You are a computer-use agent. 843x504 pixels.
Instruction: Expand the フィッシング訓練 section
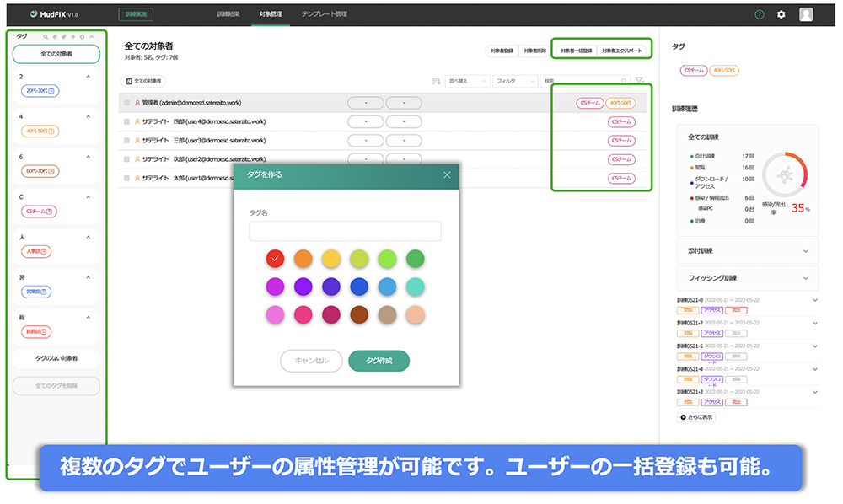(x=748, y=277)
